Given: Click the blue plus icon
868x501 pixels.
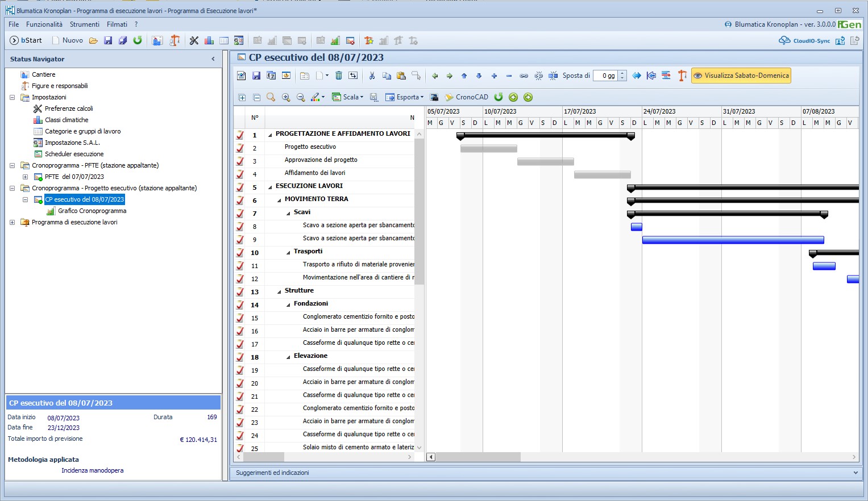Looking at the screenshot, I should 494,76.
